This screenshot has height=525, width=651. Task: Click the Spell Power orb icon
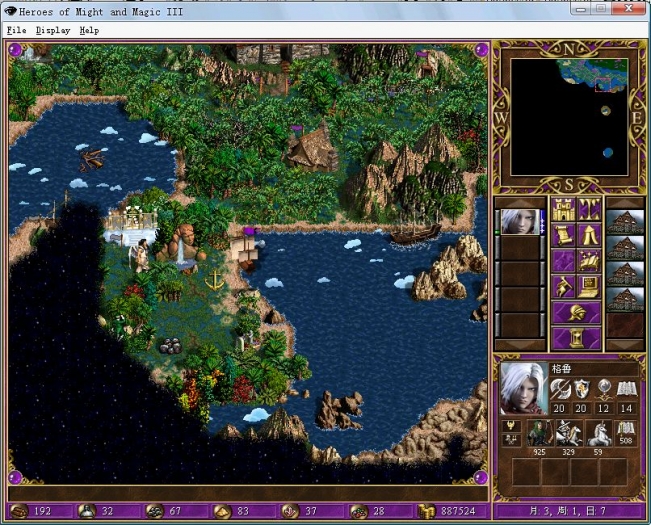tap(603, 390)
